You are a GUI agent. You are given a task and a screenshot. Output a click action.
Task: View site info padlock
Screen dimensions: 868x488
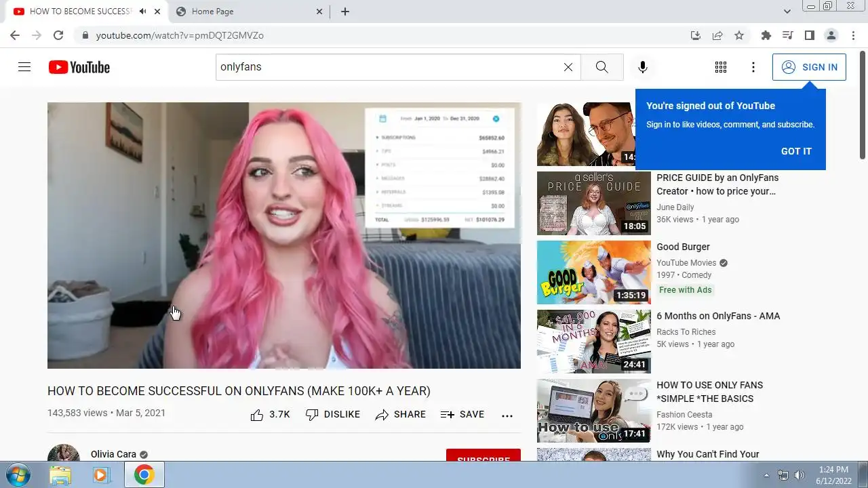[85, 35]
